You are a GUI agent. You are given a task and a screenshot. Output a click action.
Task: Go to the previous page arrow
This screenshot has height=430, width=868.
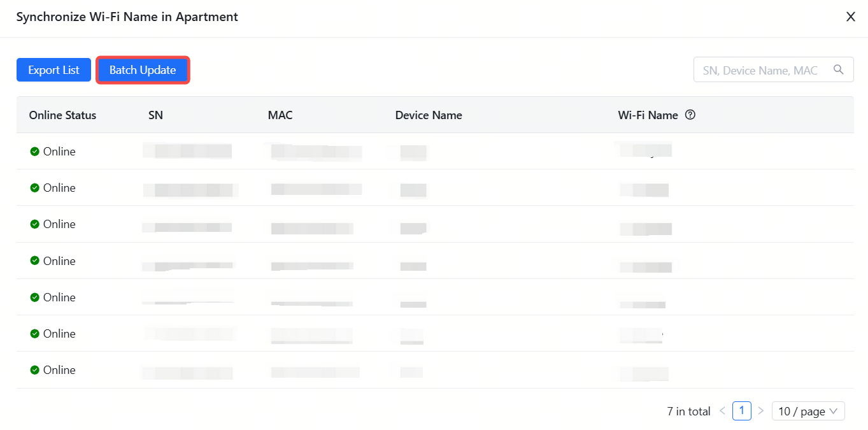tap(722, 411)
